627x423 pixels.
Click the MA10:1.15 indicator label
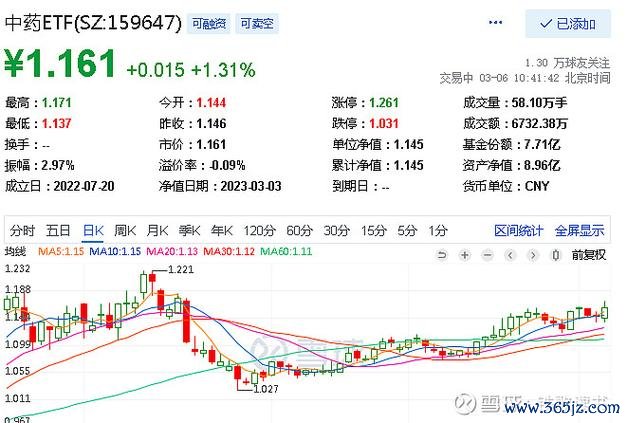pyautogui.click(x=115, y=251)
